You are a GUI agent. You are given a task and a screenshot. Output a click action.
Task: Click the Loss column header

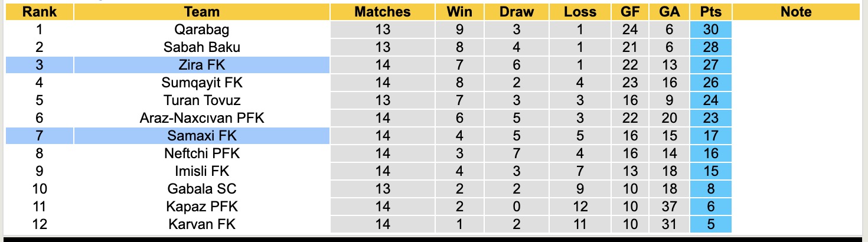[x=580, y=12]
